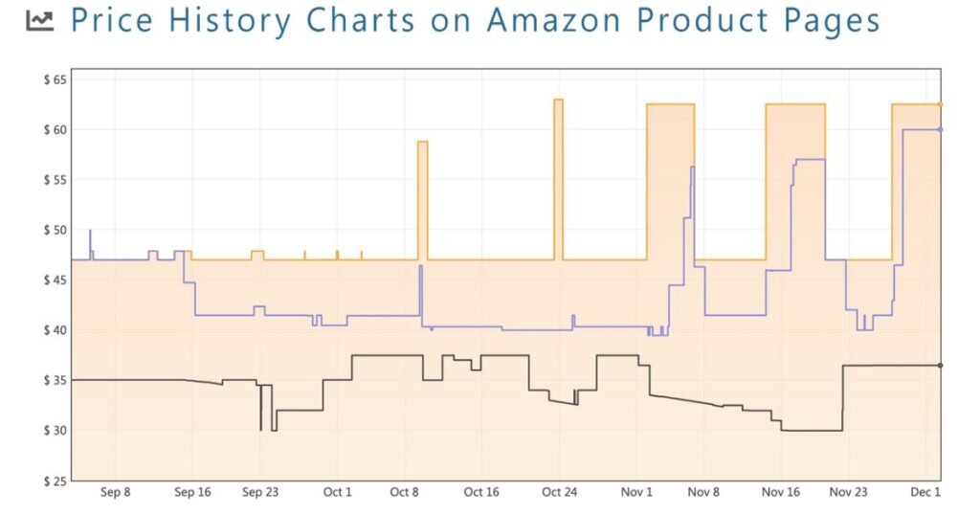Pick the Sep 23 date label

(x=260, y=492)
